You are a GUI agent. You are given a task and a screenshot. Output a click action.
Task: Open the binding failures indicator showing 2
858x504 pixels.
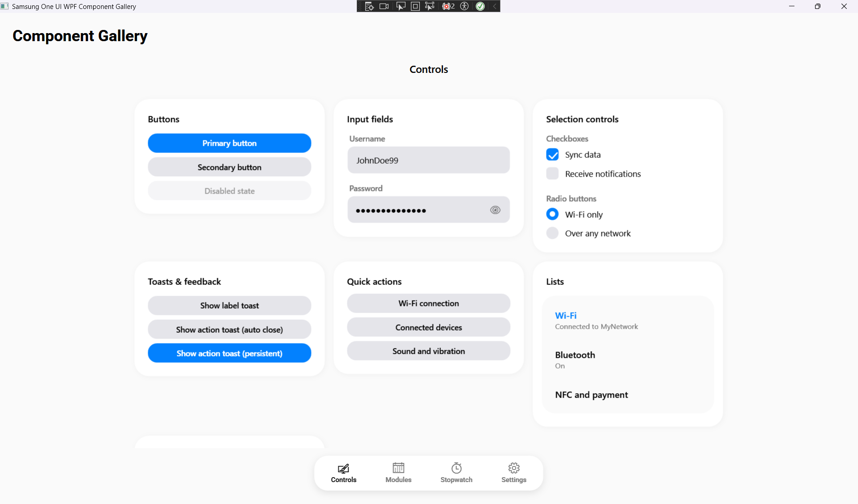pyautogui.click(x=448, y=6)
